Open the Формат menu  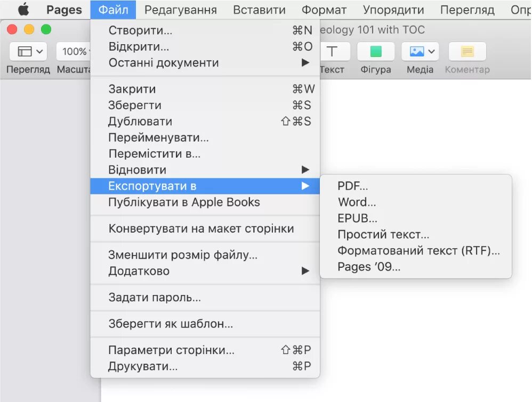(324, 10)
